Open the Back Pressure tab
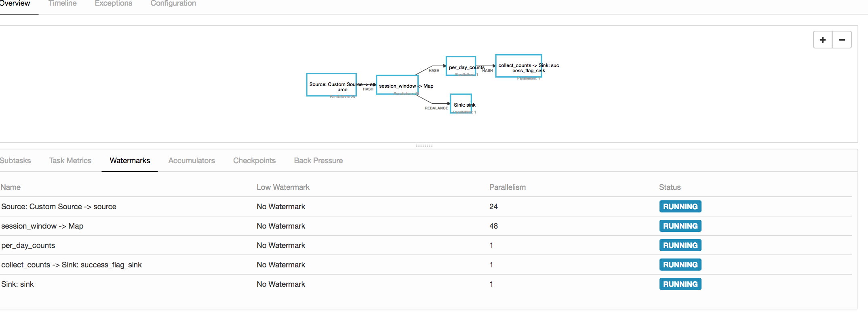 tap(318, 161)
